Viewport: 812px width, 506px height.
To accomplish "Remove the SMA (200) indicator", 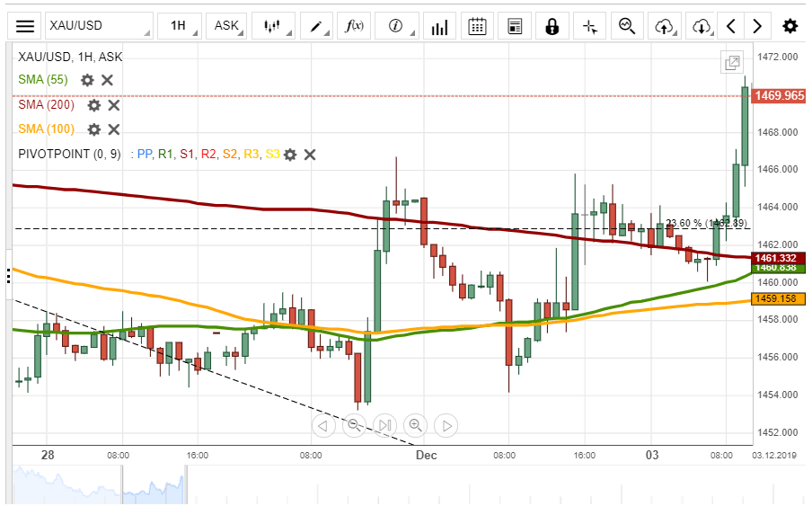I will (114, 105).
